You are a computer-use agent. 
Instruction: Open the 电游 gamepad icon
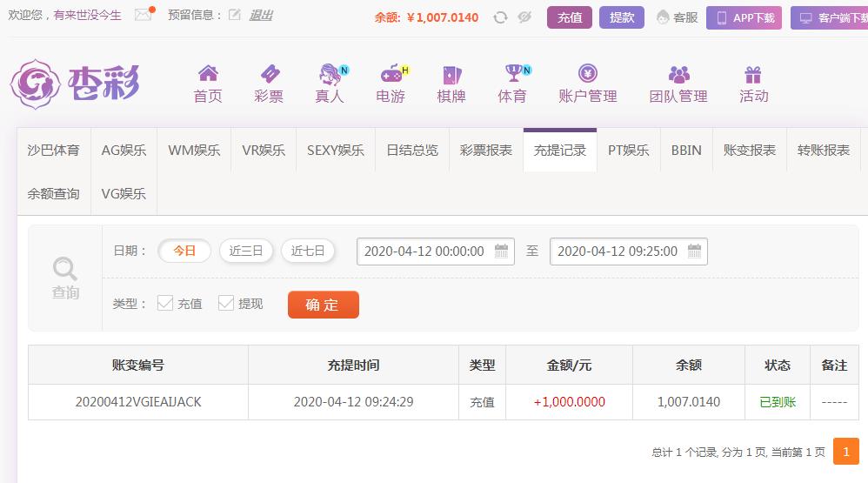(392, 74)
